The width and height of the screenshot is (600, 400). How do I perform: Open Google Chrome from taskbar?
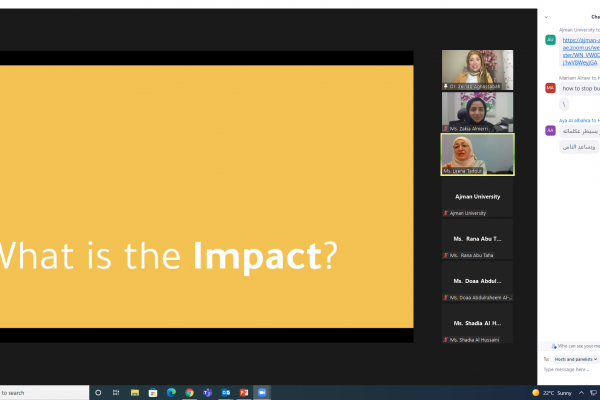point(189,392)
